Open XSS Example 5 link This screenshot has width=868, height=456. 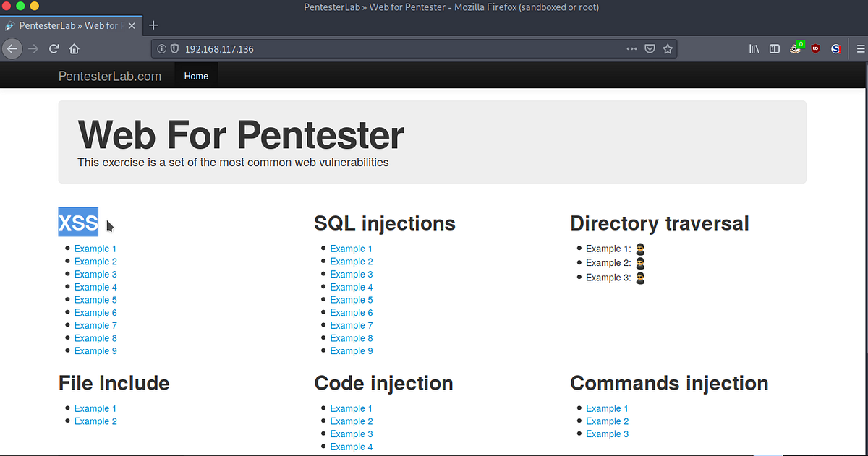[x=95, y=299]
